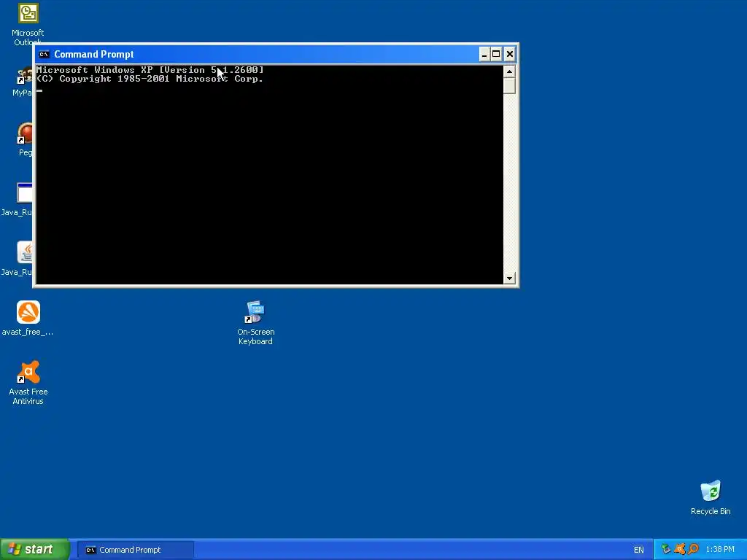Click the EN language indicator
The height and width of the screenshot is (560, 747).
coord(638,550)
